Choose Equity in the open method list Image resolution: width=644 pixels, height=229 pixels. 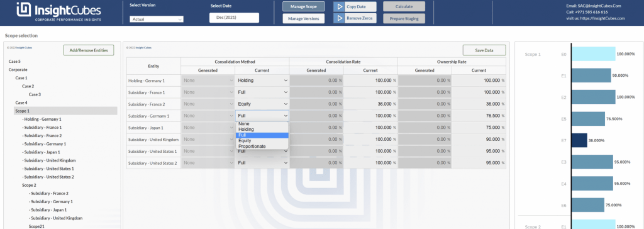[262, 140]
